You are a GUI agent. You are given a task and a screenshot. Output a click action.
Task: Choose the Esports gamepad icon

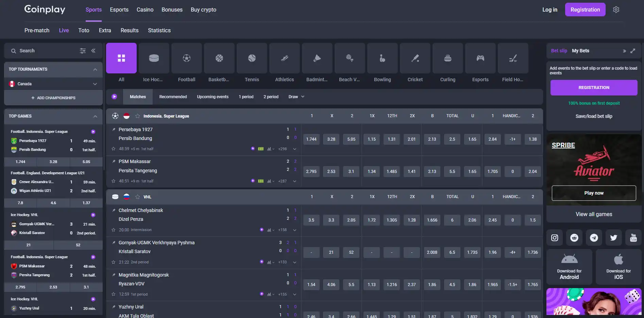pyautogui.click(x=480, y=58)
